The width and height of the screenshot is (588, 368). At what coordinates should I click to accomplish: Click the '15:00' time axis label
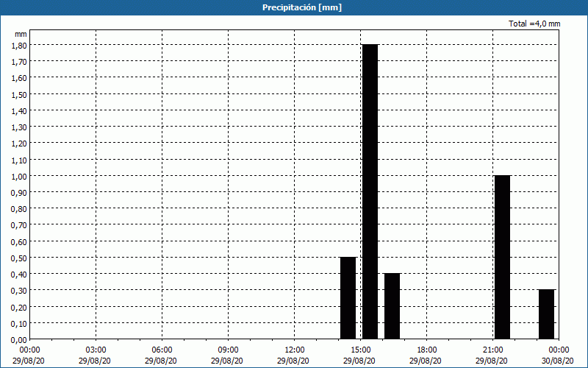pyautogui.click(x=361, y=350)
